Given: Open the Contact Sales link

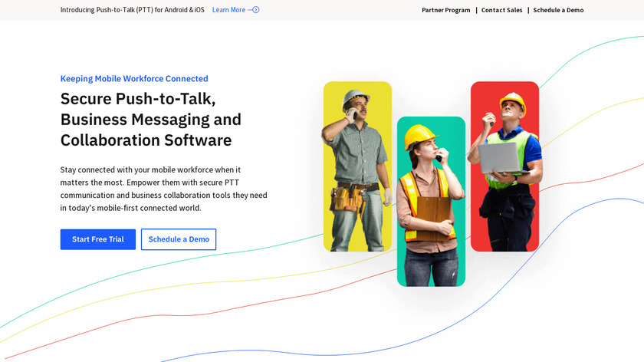Looking at the screenshot, I should click(501, 10).
